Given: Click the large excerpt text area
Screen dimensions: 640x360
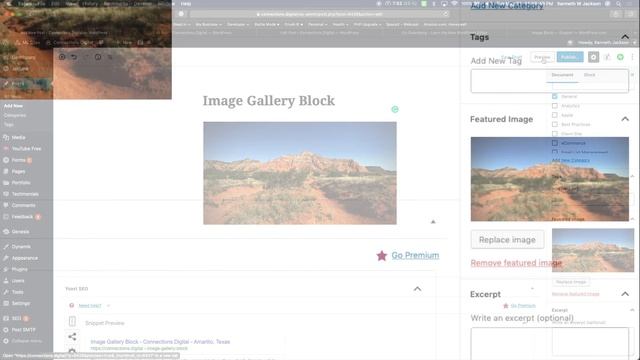Looking at the screenshot, I should click(549, 344).
